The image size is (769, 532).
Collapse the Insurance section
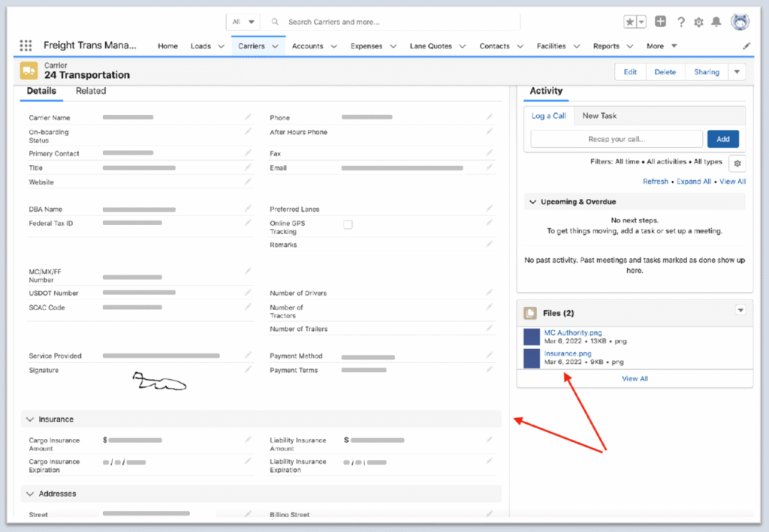30,419
